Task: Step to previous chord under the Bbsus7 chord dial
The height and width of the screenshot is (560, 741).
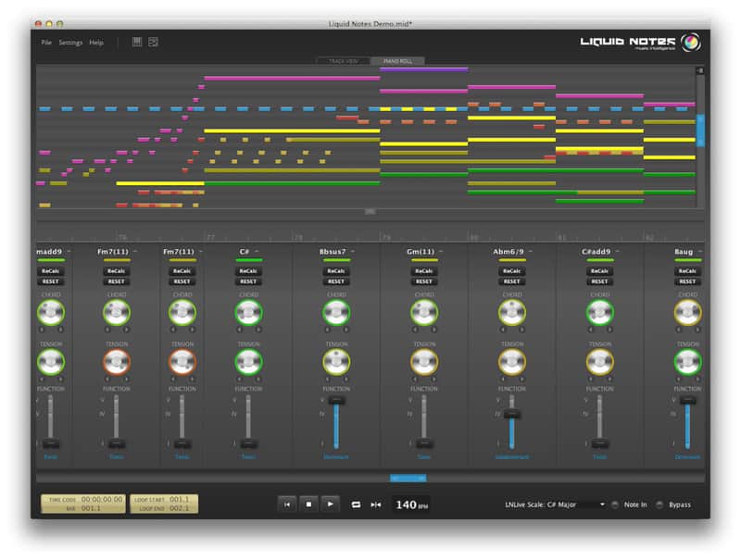Action: click(327, 330)
